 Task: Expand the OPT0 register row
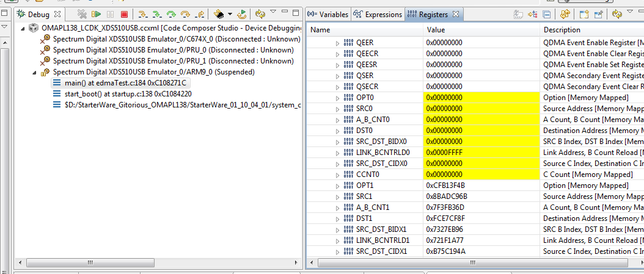[338, 98]
